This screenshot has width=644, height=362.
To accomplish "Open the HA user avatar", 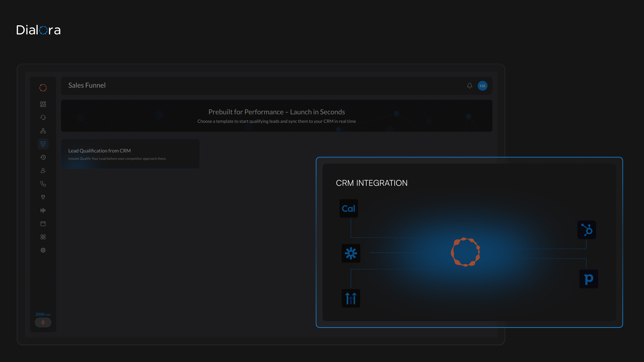I will (x=482, y=86).
